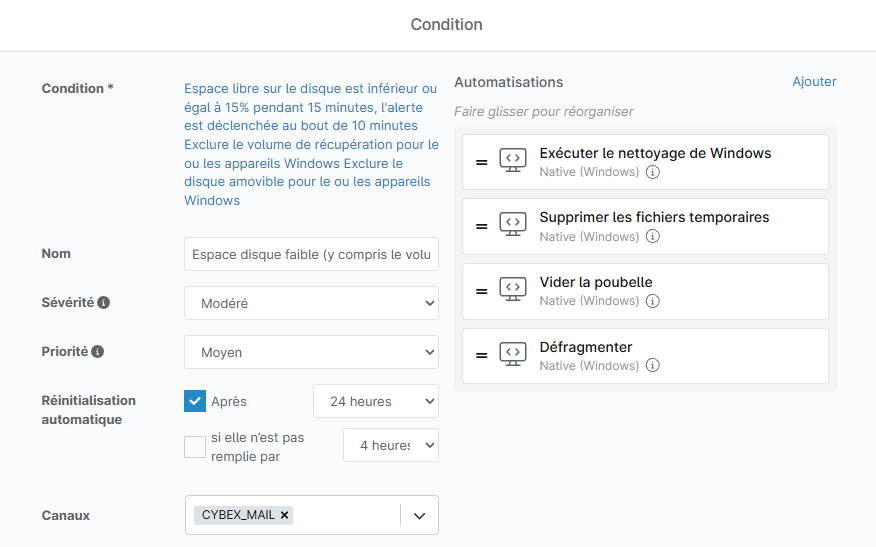Click info icon next to Sévérité label
This screenshot has width=876, height=547.
104,302
